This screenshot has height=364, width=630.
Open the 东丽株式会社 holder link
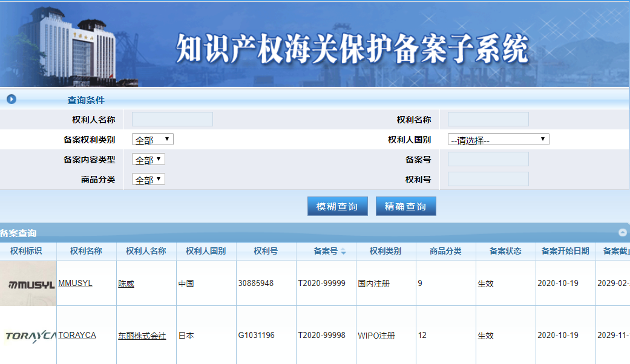point(142,336)
